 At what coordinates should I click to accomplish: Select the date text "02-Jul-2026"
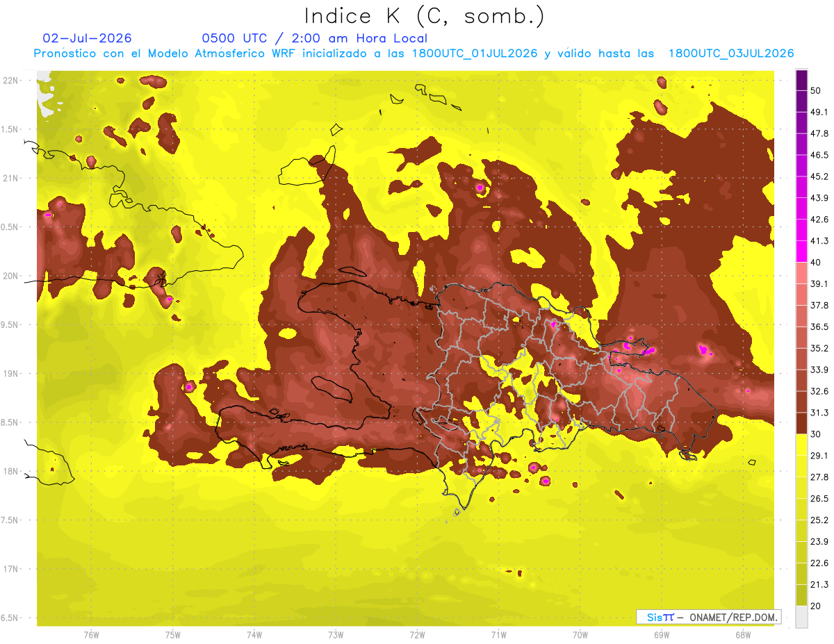coord(88,38)
